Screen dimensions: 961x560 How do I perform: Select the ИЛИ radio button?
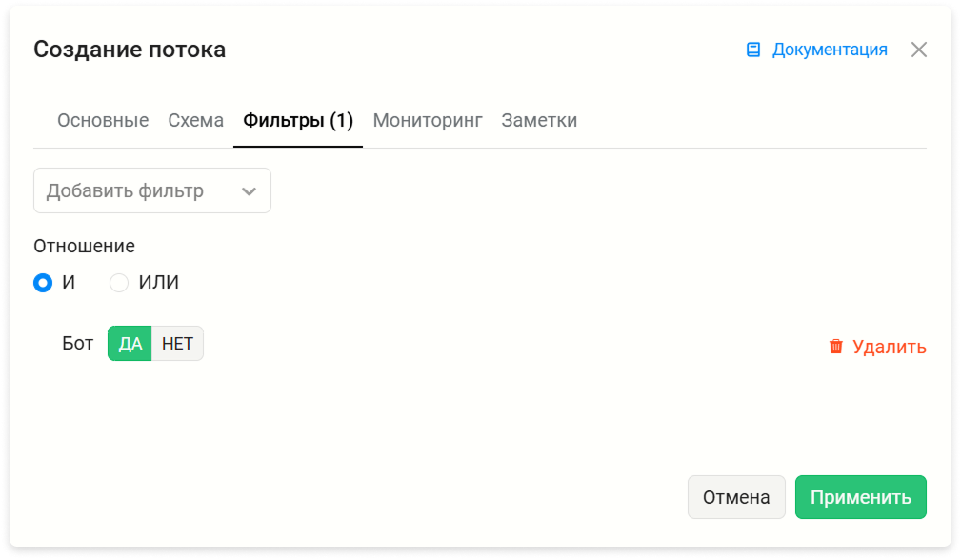(x=119, y=283)
